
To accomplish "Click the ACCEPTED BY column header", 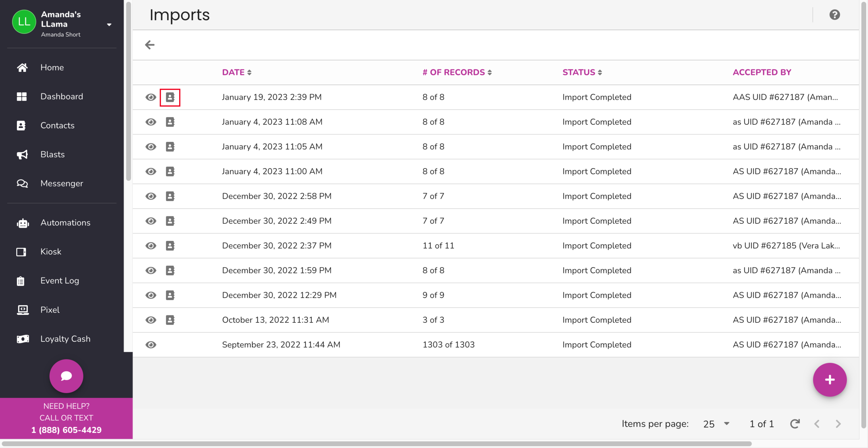I will point(762,72).
